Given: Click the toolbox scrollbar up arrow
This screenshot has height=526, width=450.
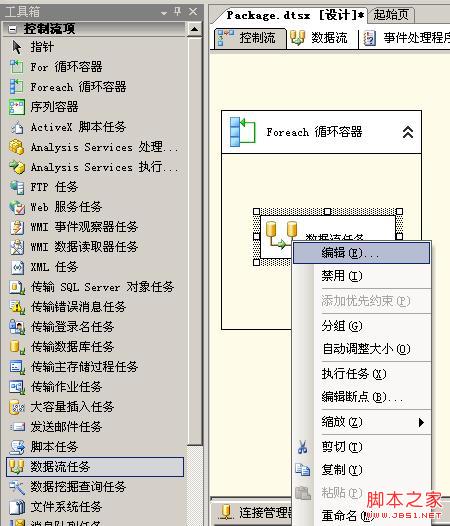Looking at the screenshot, I should point(194,29).
